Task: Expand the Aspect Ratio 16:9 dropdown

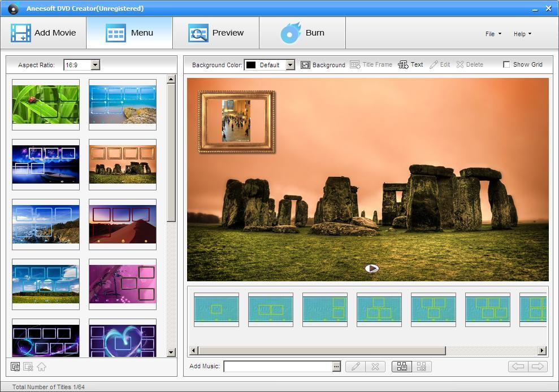Action: (x=95, y=65)
